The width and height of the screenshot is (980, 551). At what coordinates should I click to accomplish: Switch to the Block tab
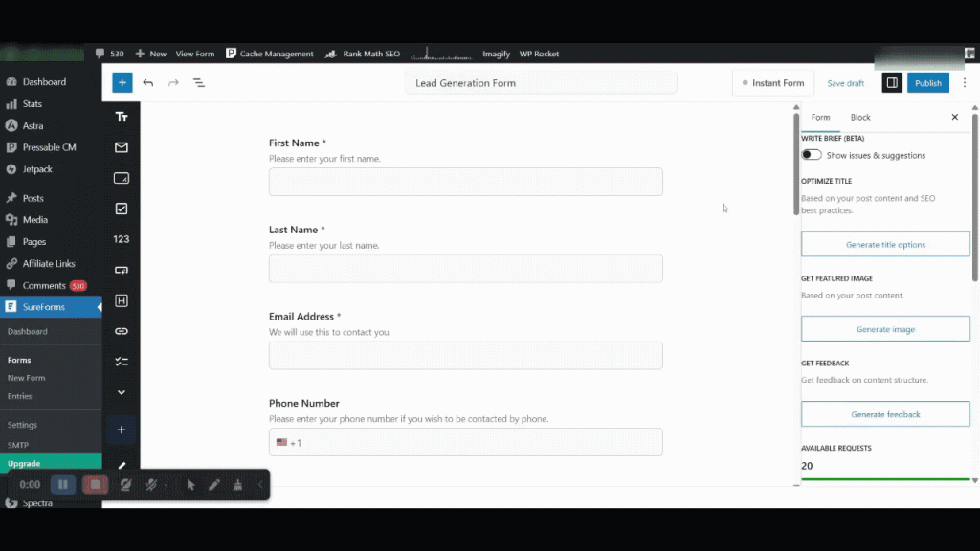coord(860,118)
